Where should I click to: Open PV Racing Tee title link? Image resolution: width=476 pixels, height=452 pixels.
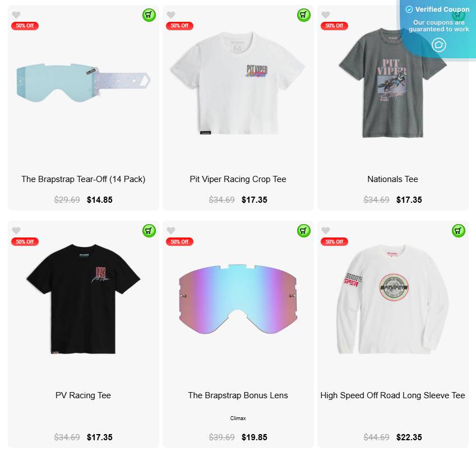tap(83, 395)
